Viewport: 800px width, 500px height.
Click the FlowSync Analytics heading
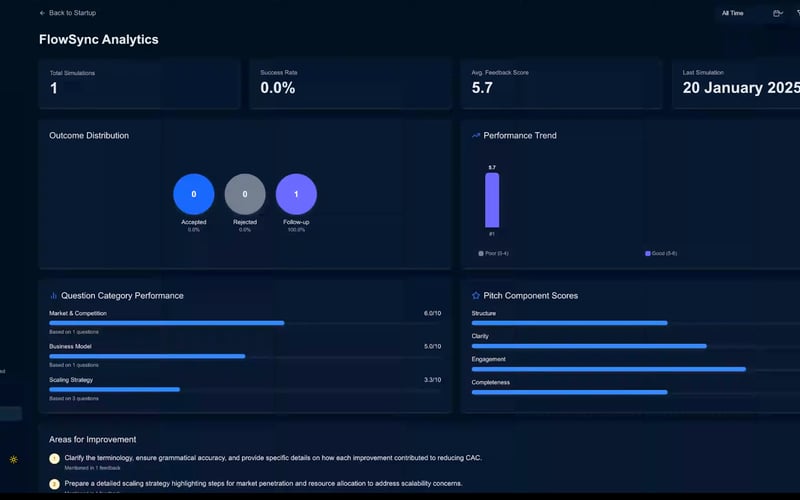click(x=99, y=39)
